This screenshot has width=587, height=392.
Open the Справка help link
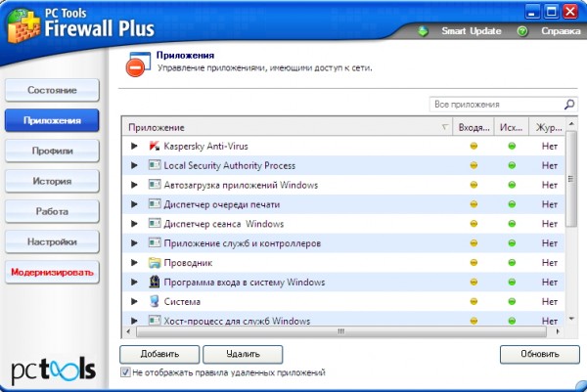(x=561, y=31)
